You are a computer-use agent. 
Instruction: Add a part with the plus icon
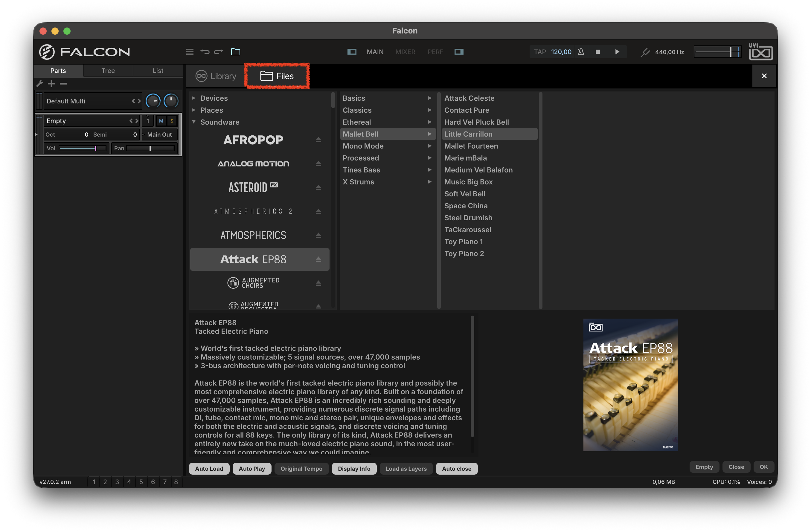[x=51, y=83]
